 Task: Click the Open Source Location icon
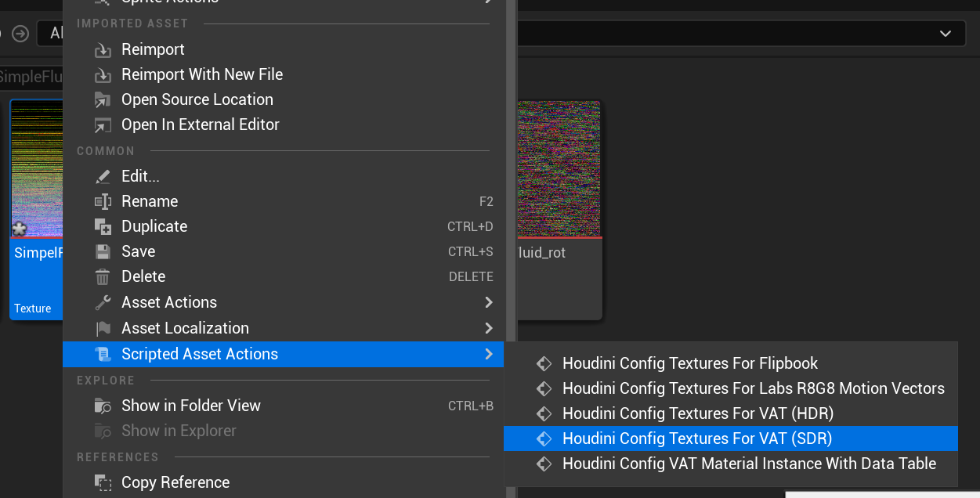(103, 100)
